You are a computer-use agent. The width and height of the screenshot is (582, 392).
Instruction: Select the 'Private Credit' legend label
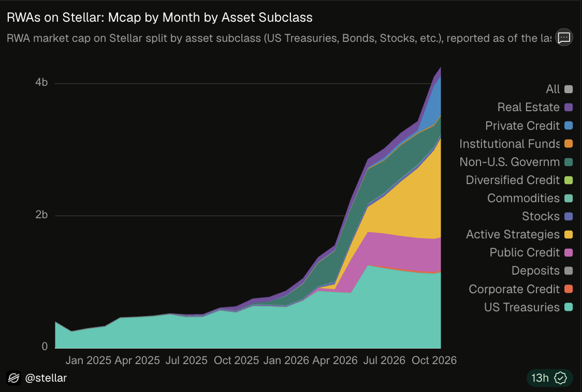coord(522,125)
